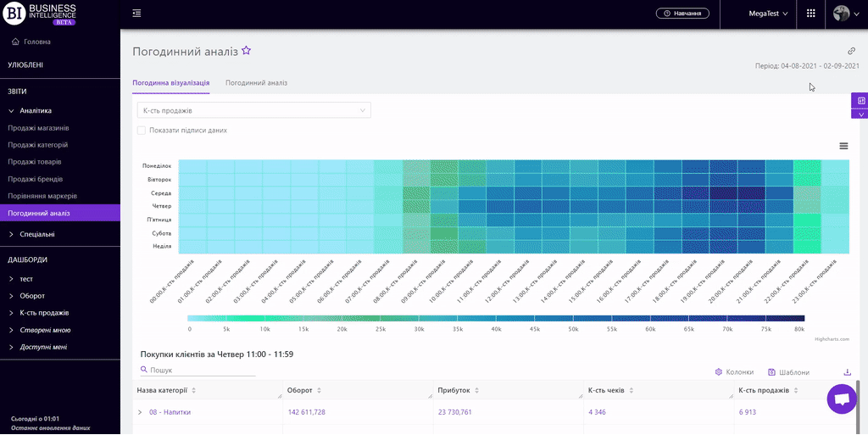Download table export icon
This screenshot has width=868, height=435.
[x=847, y=372]
